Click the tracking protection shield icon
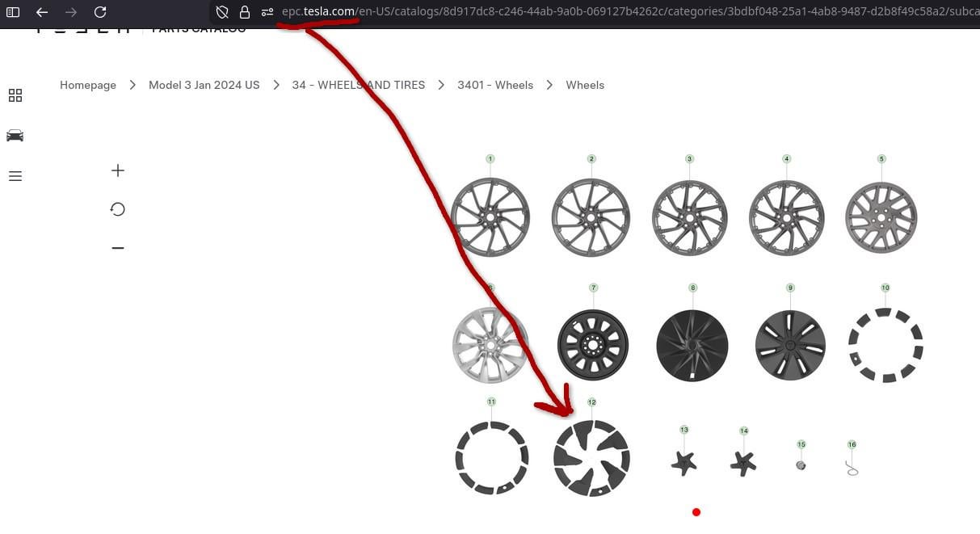This screenshot has width=980, height=534. [222, 12]
